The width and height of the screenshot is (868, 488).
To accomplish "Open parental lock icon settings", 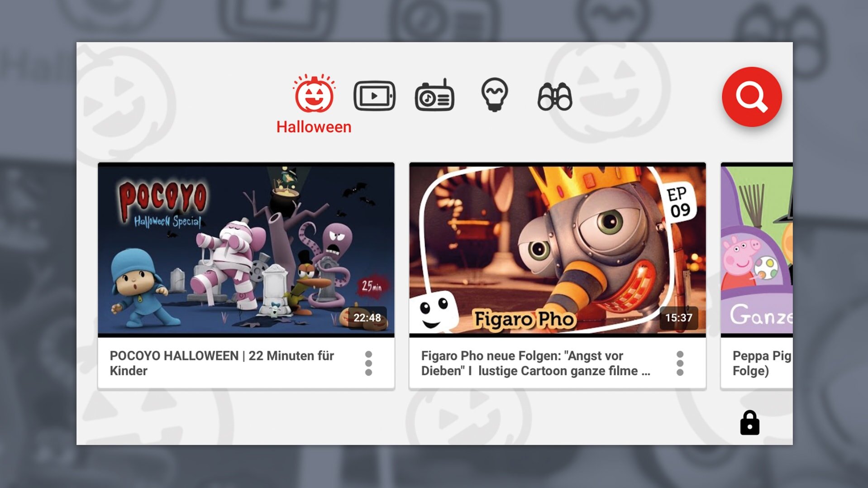I will pyautogui.click(x=749, y=423).
